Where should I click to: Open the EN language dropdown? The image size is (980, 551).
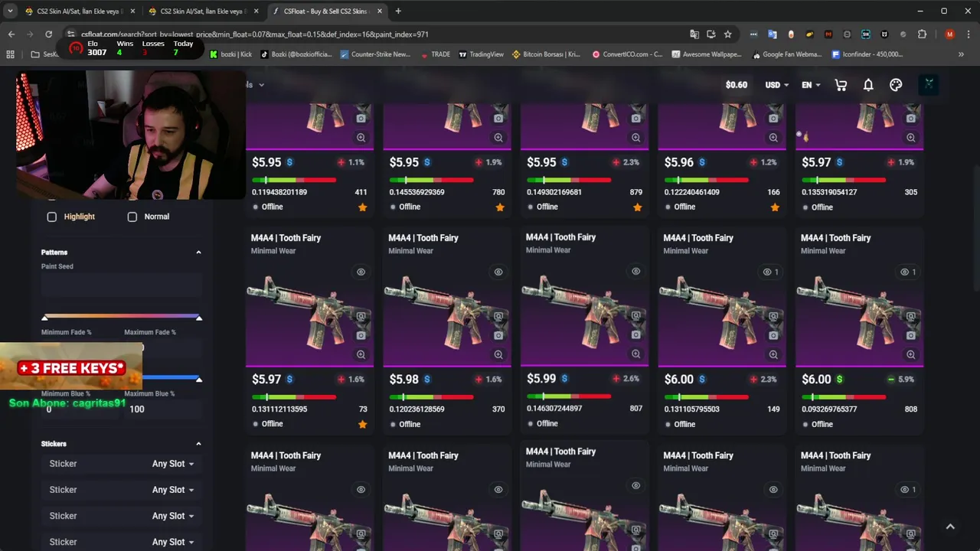(811, 85)
